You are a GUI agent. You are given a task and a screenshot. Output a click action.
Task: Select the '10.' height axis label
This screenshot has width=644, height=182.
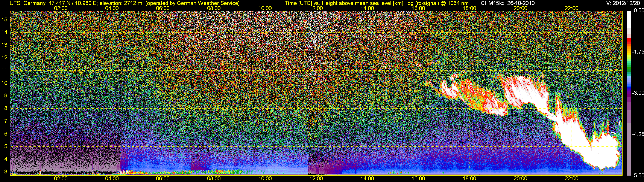pos(5,83)
